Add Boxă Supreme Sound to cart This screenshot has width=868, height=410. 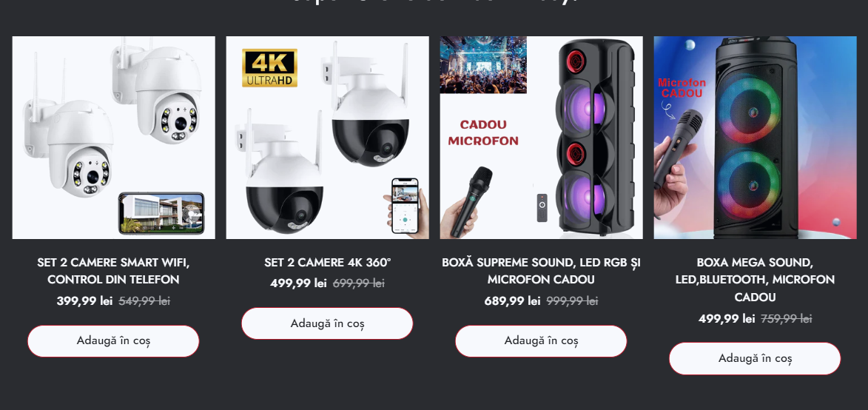coord(541,341)
